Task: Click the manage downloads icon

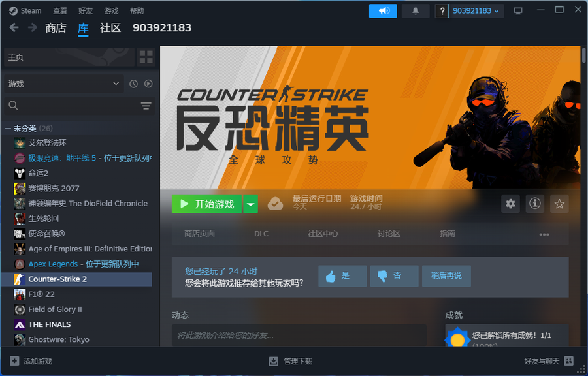Action: [x=274, y=361]
